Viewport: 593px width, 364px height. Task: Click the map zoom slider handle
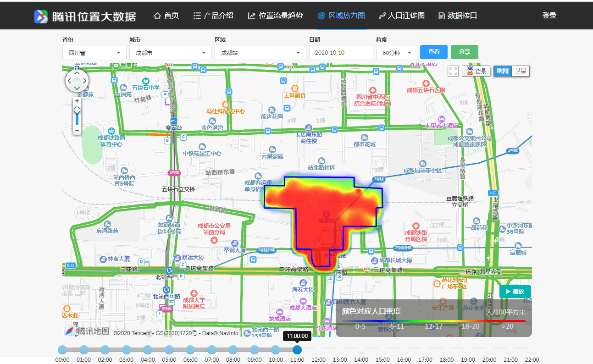pyautogui.click(x=77, y=110)
